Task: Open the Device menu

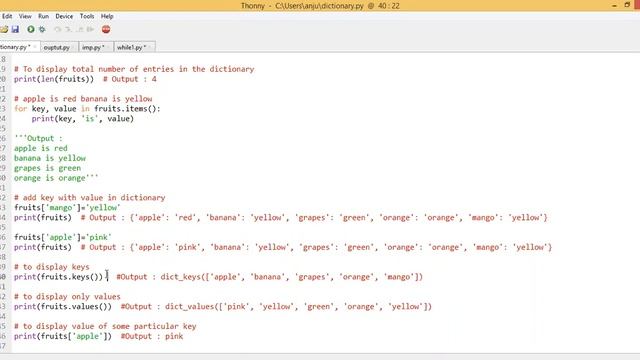Action: [64, 16]
